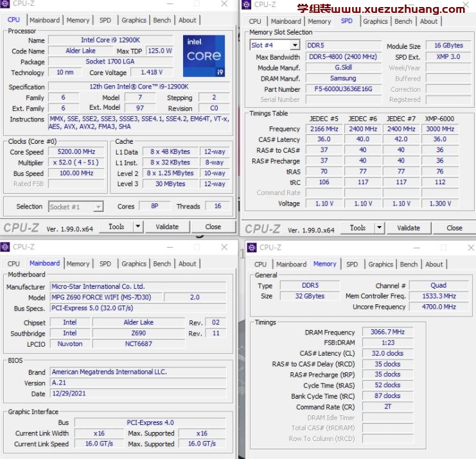
Task: Click the BIOS date 12/29/2021 field
Action: 138,394
